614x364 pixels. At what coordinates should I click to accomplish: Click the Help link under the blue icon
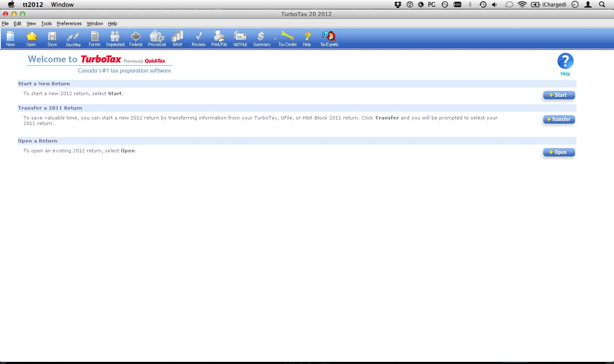point(565,73)
